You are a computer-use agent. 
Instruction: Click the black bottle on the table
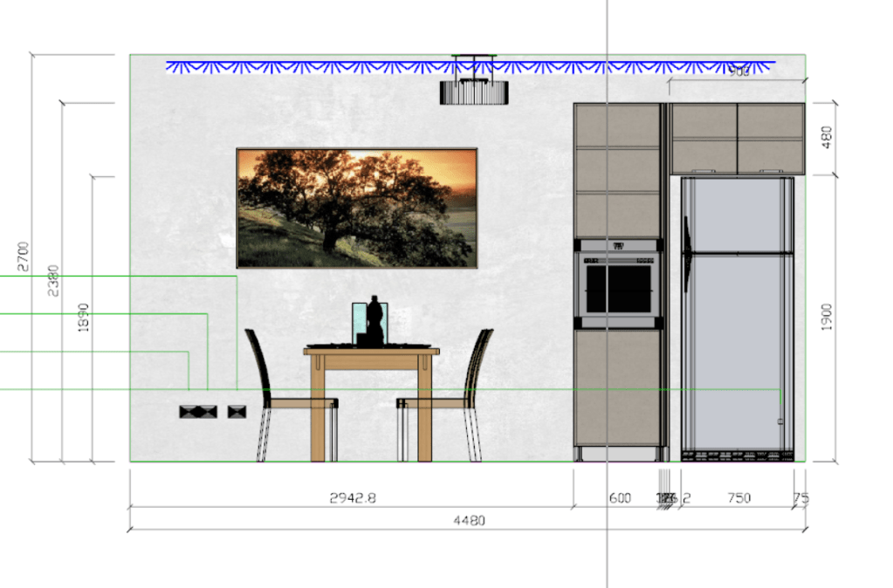374,321
